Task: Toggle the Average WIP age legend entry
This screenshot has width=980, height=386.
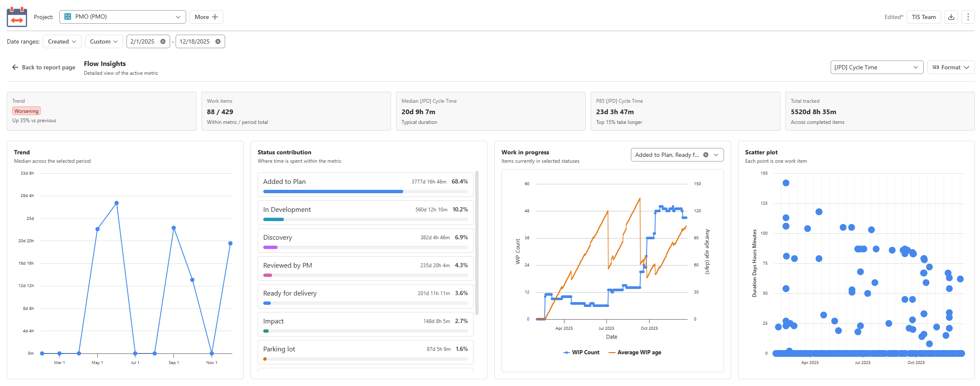Action: [x=635, y=352]
